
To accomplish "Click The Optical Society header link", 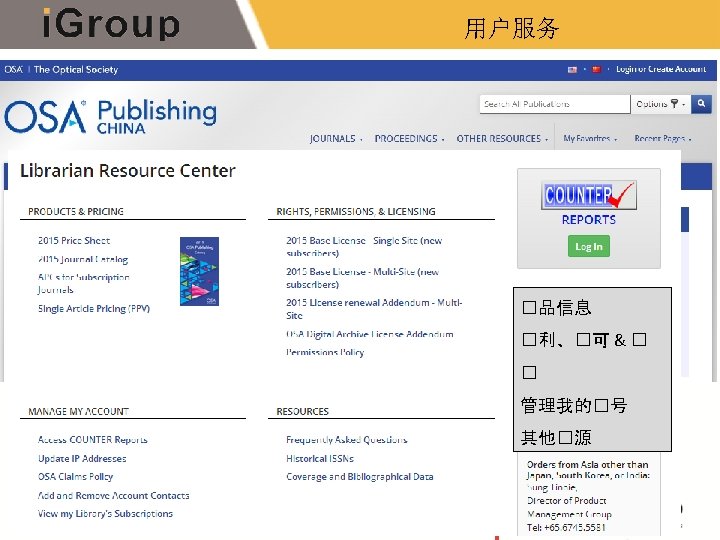I will (76, 70).
